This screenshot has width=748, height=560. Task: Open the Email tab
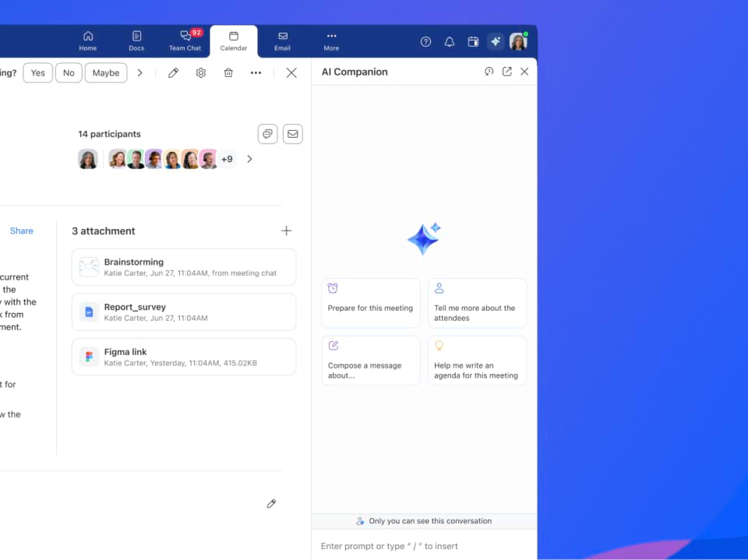282,41
